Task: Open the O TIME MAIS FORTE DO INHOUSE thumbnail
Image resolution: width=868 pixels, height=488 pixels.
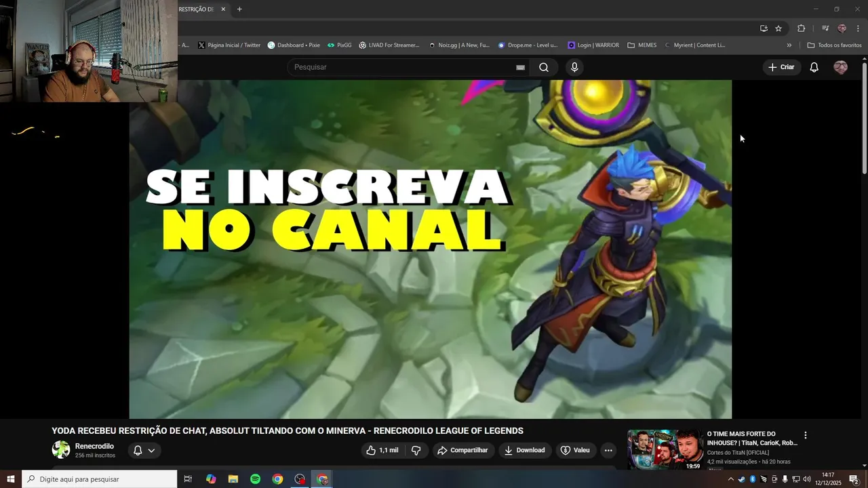Action: (665, 449)
